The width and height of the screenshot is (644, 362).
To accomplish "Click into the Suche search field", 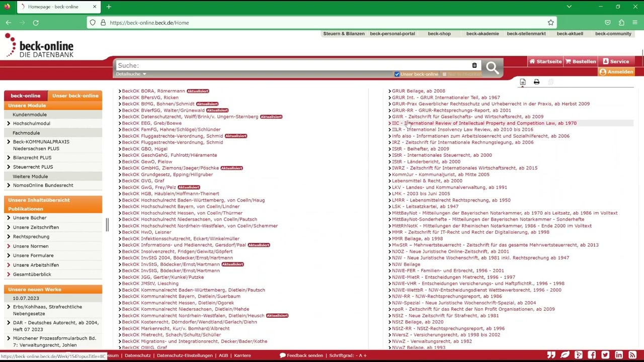I will [x=293, y=65].
